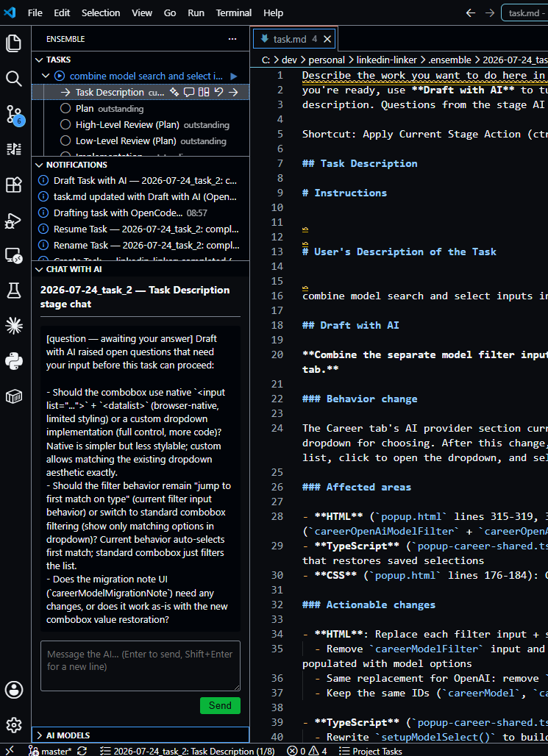Open the Remote Explorer view
Image resolution: width=548 pixels, height=756 pixels.
click(13, 255)
